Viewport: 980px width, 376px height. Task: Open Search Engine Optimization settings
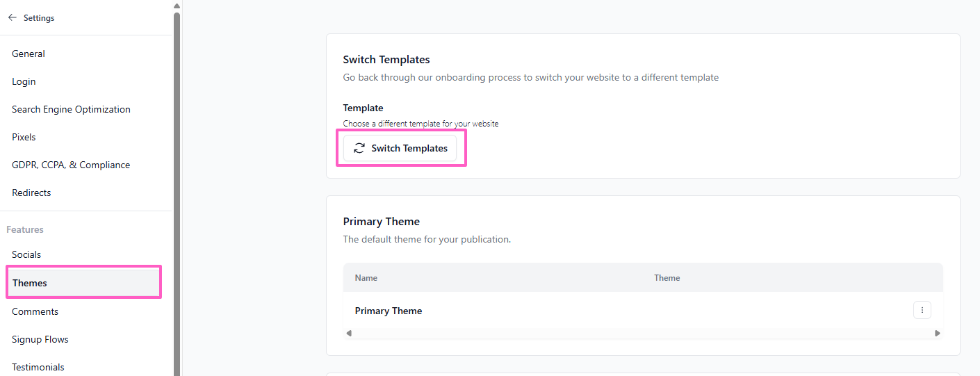click(71, 109)
